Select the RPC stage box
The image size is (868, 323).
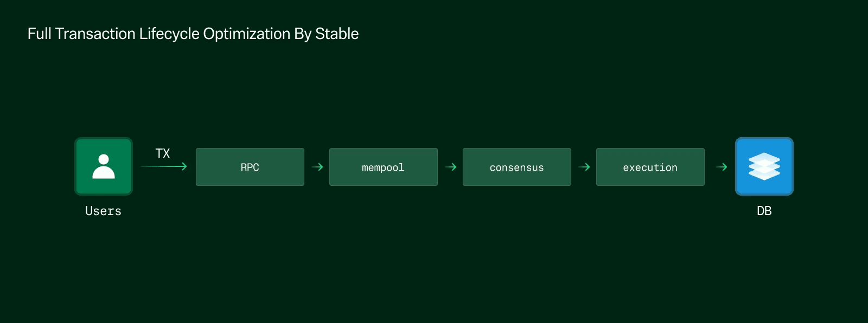(250, 167)
